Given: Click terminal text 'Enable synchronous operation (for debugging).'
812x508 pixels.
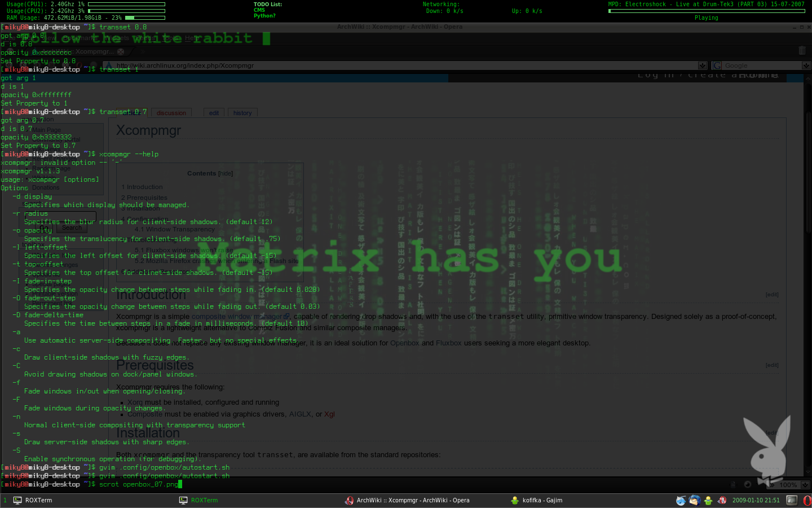Looking at the screenshot, I should coord(113,459).
